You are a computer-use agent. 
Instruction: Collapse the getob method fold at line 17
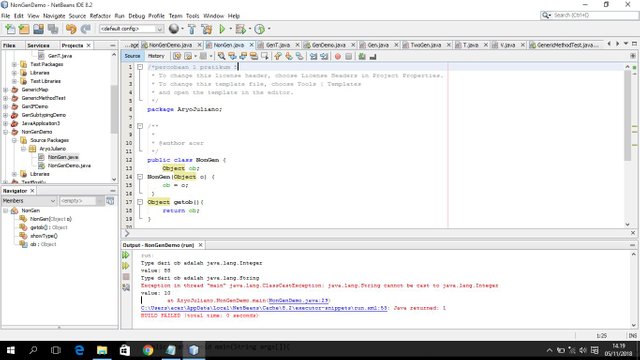(x=140, y=202)
